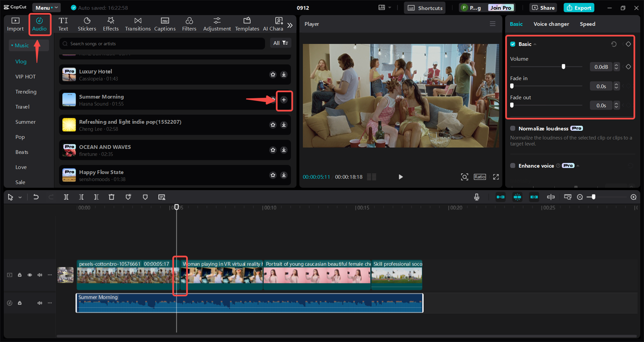Uncheck the Basic checkbox
The width and height of the screenshot is (644, 342).
(x=513, y=44)
